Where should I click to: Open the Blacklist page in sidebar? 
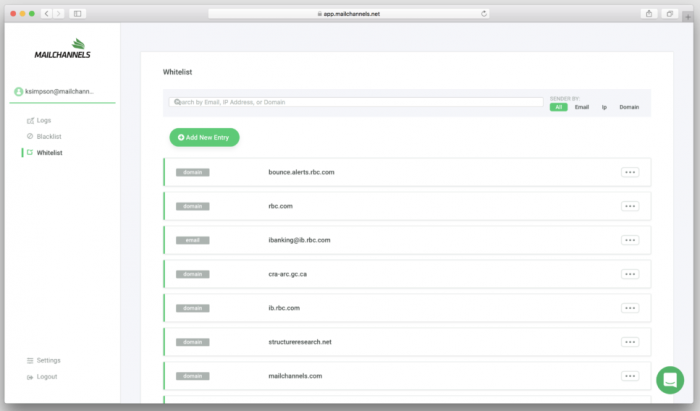tap(49, 137)
